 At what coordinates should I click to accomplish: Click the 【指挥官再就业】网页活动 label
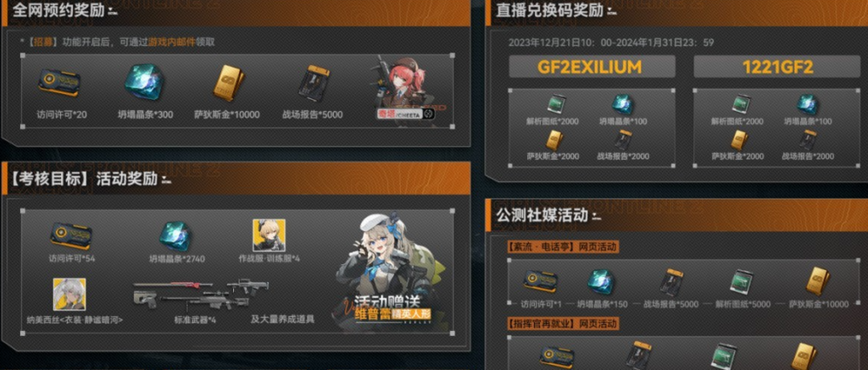pos(563,323)
